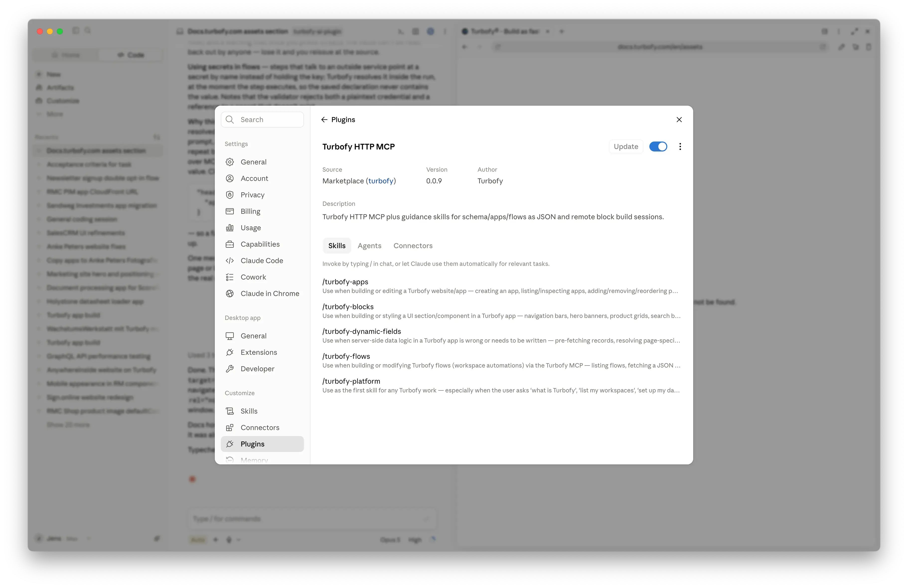Select the Customize Skills icon
The image size is (908, 588).
pyautogui.click(x=230, y=411)
